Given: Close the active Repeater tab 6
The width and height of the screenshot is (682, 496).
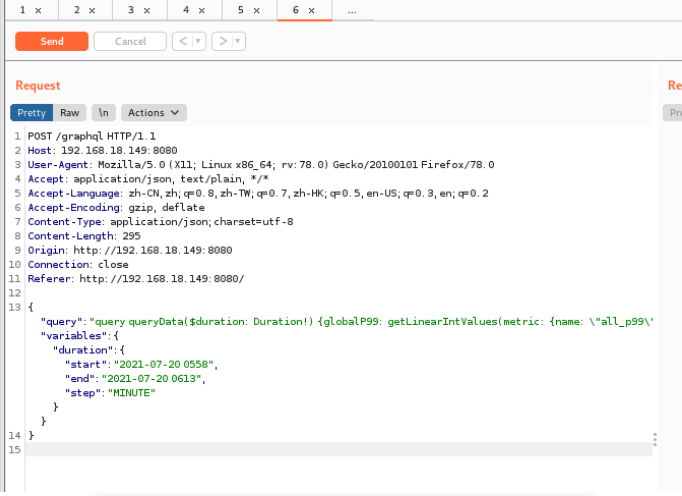Looking at the screenshot, I should pos(311,10).
